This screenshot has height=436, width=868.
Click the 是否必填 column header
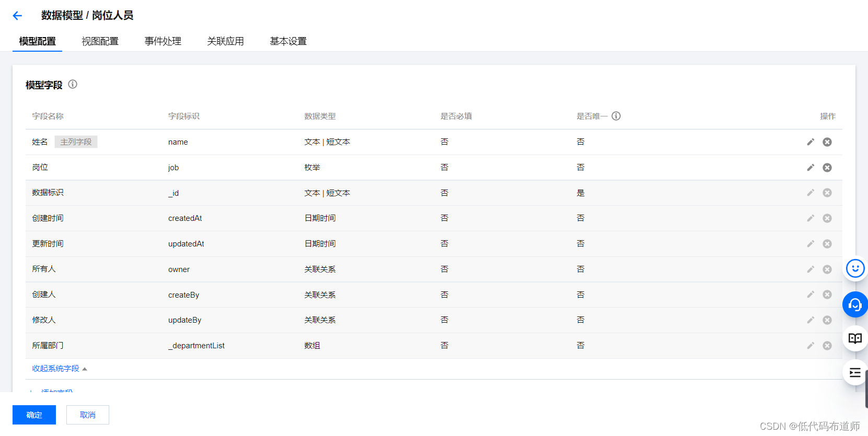coord(456,116)
